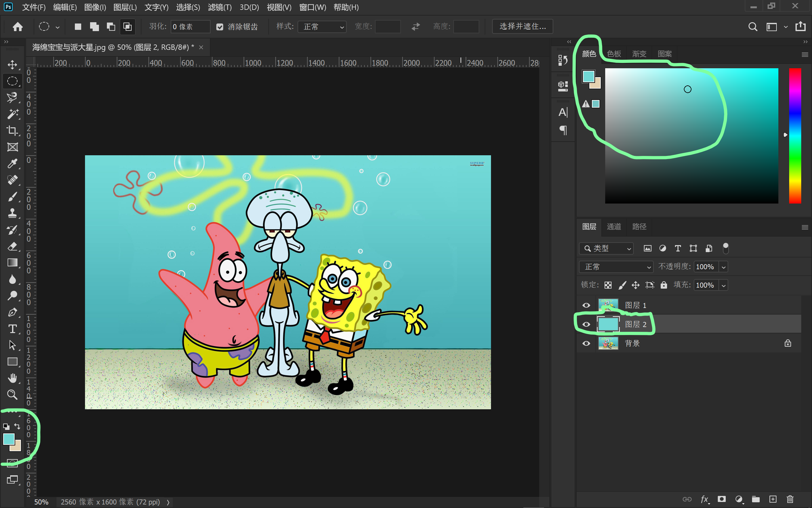This screenshot has height=508, width=812.
Task: Hide 图层 1 layer visibility
Action: (x=586, y=305)
